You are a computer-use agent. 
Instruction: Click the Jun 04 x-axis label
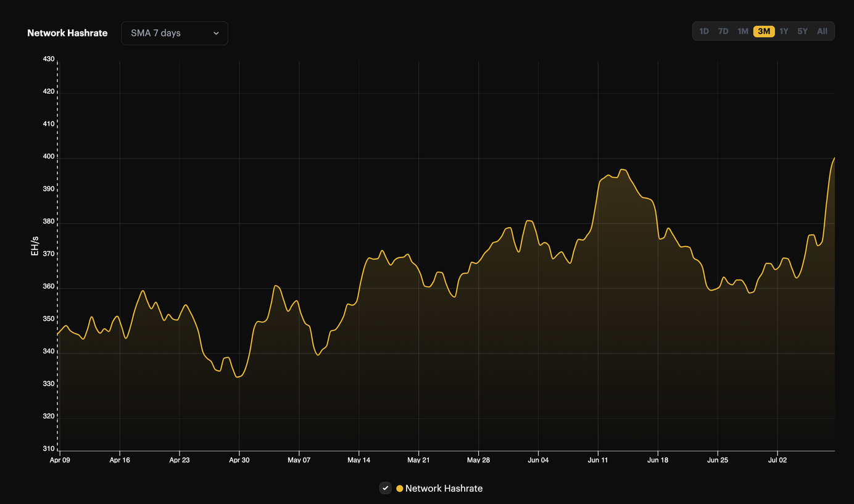pyautogui.click(x=538, y=460)
